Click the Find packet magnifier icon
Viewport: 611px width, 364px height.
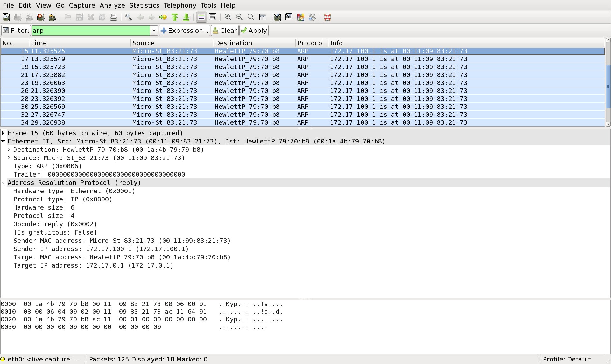[x=129, y=17]
